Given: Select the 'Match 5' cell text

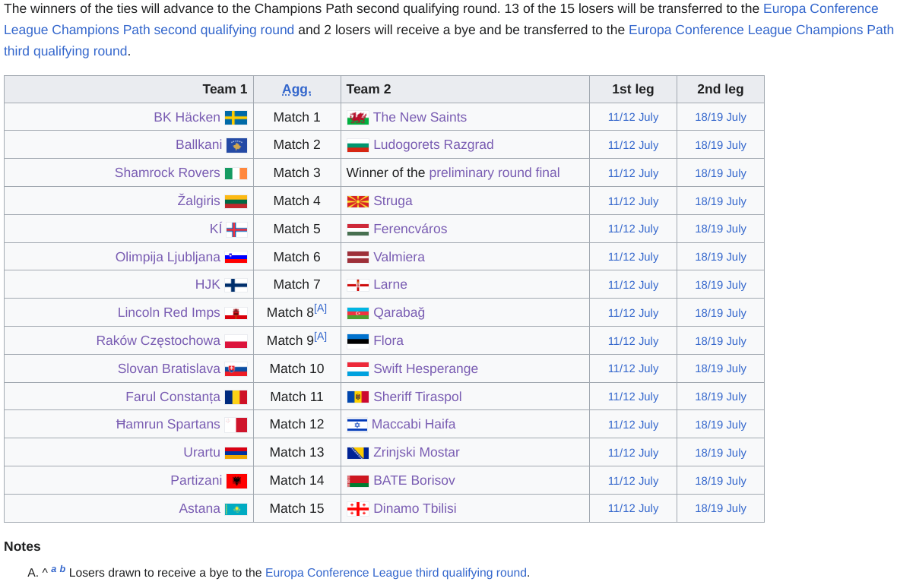Looking at the screenshot, I should pos(297,229).
